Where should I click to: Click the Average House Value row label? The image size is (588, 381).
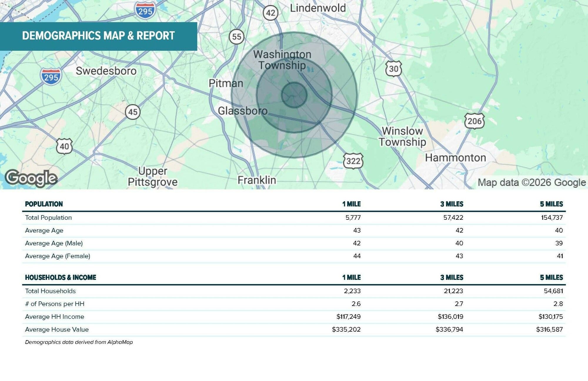click(x=57, y=330)
